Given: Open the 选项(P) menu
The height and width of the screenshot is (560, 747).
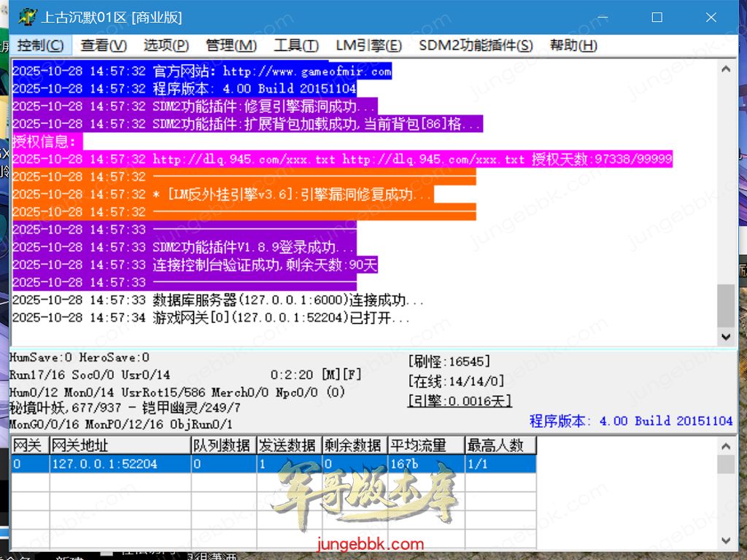Looking at the screenshot, I should point(166,45).
